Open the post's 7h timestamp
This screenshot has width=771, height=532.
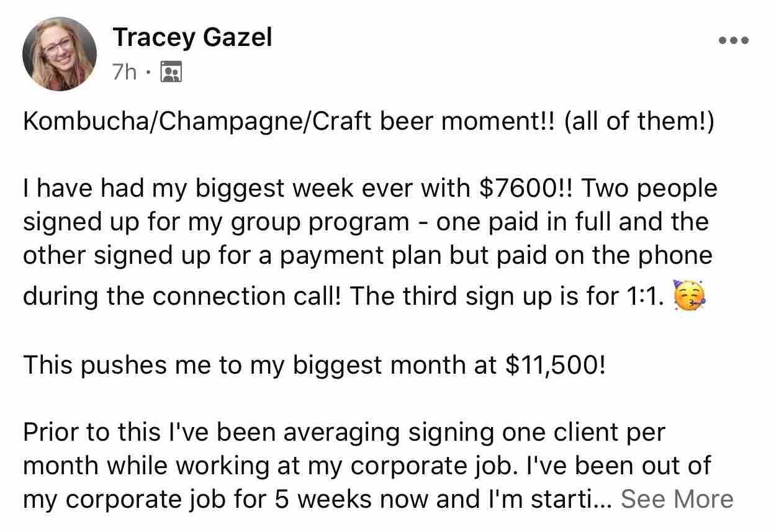coord(125,73)
